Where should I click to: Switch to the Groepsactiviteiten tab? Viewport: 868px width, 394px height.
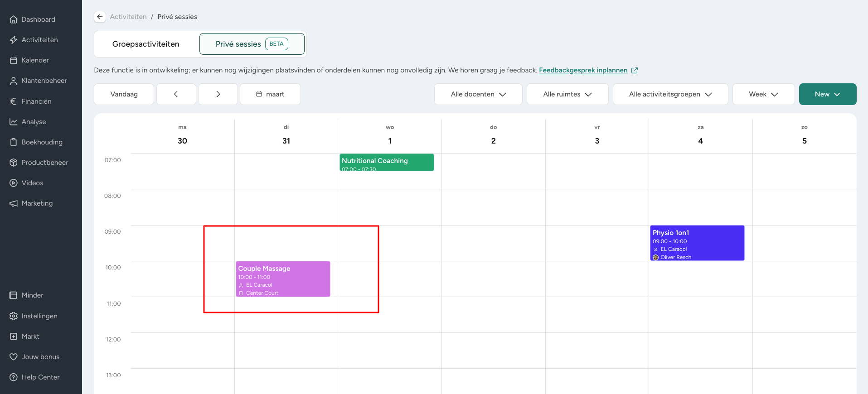point(146,44)
